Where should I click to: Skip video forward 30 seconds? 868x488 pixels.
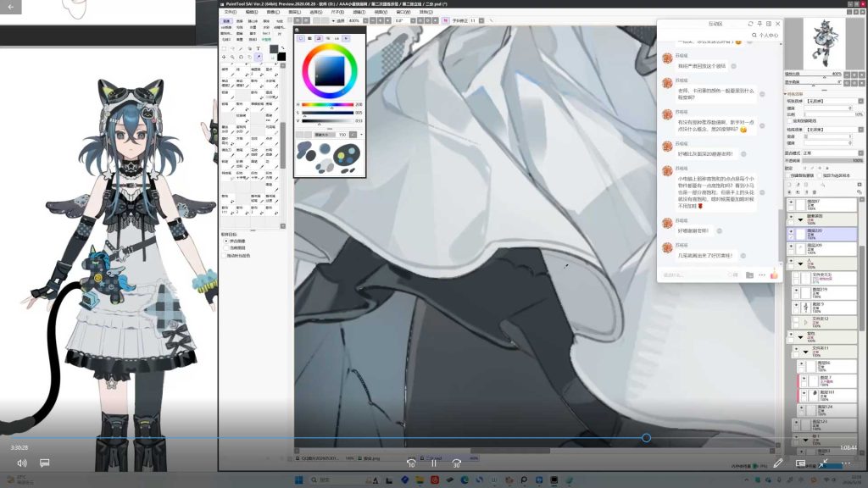pyautogui.click(x=457, y=463)
